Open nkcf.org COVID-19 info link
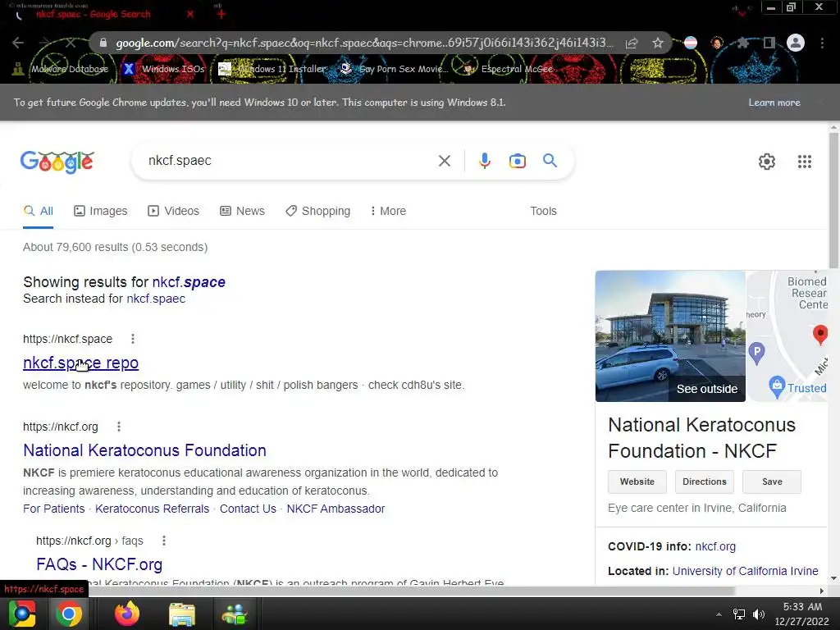The image size is (840, 630). [715, 546]
